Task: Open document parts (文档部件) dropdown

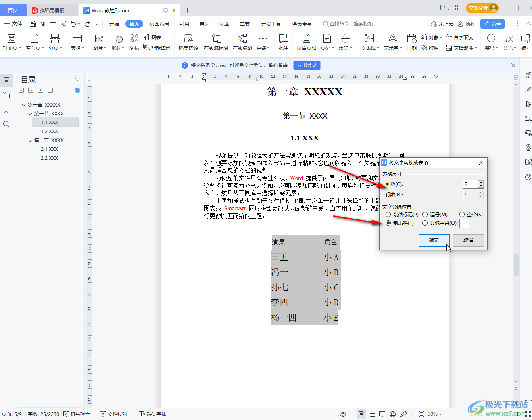Action: [461, 48]
